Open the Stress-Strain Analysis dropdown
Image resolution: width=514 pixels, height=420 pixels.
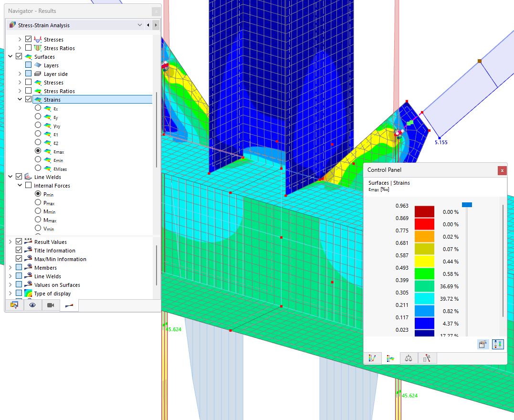click(x=140, y=24)
